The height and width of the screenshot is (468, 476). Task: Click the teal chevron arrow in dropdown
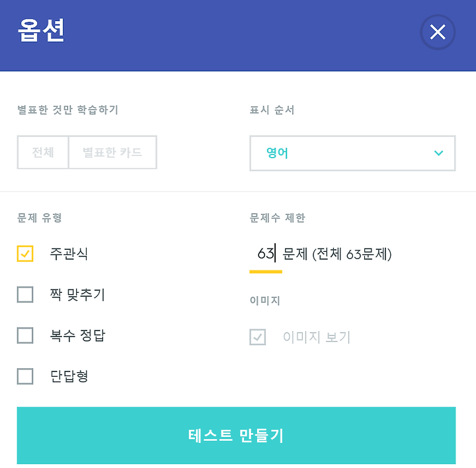pos(439,153)
